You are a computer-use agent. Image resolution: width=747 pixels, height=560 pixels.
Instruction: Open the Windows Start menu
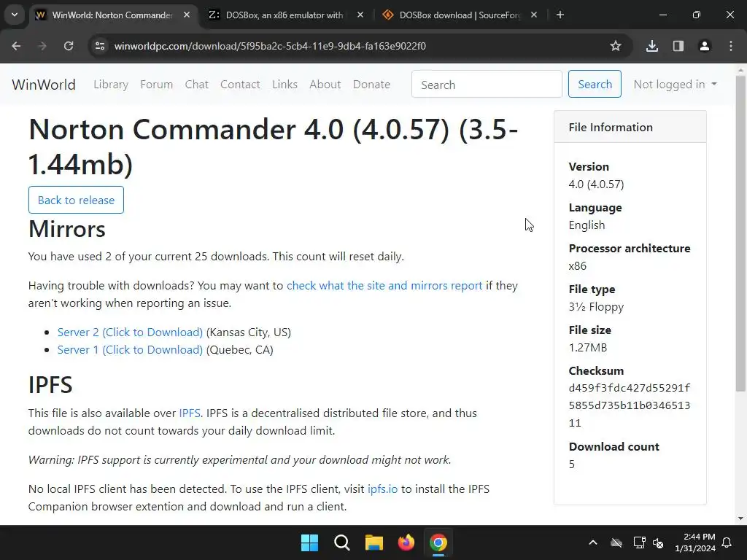pyautogui.click(x=309, y=542)
